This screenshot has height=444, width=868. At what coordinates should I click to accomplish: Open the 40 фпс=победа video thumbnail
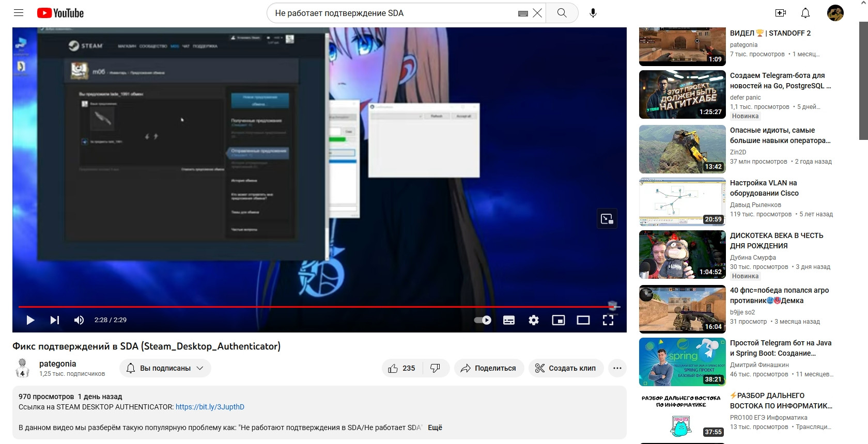682,309
